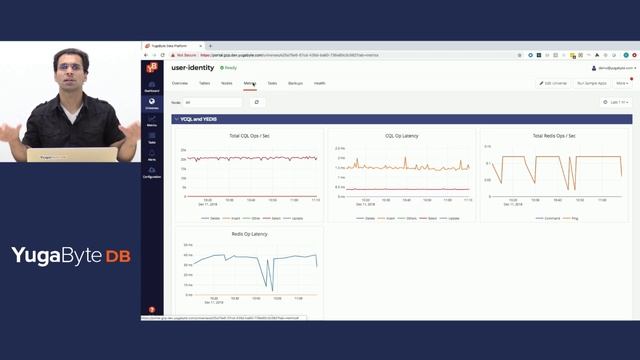Viewport: 640px width, 360px height.
Task: Click the Redis Op Latency chart title
Action: (249, 234)
